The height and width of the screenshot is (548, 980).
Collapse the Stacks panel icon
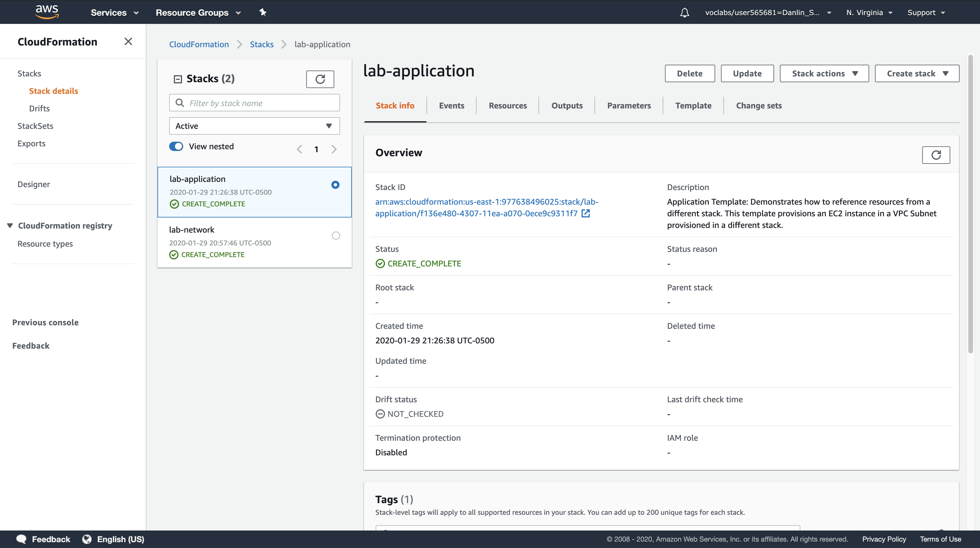(x=178, y=79)
